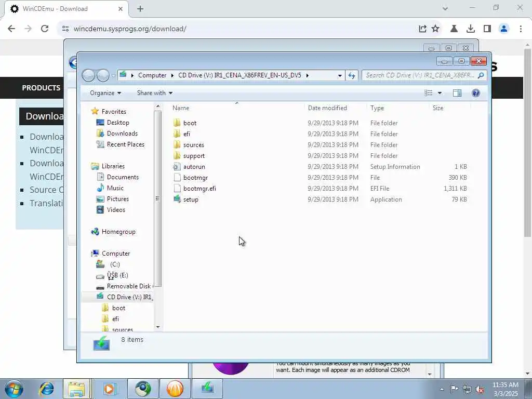Open Explorer help button
This screenshot has width=532, height=399.
(x=476, y=93)
